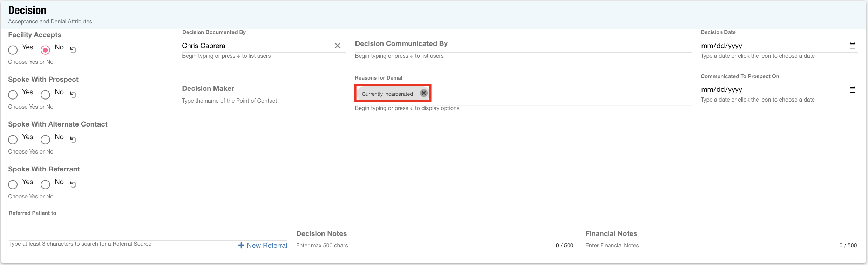Choose Yes for Spoke With Alternate Contact
Viewport: 868px width, 265px height.
[13, 140]
